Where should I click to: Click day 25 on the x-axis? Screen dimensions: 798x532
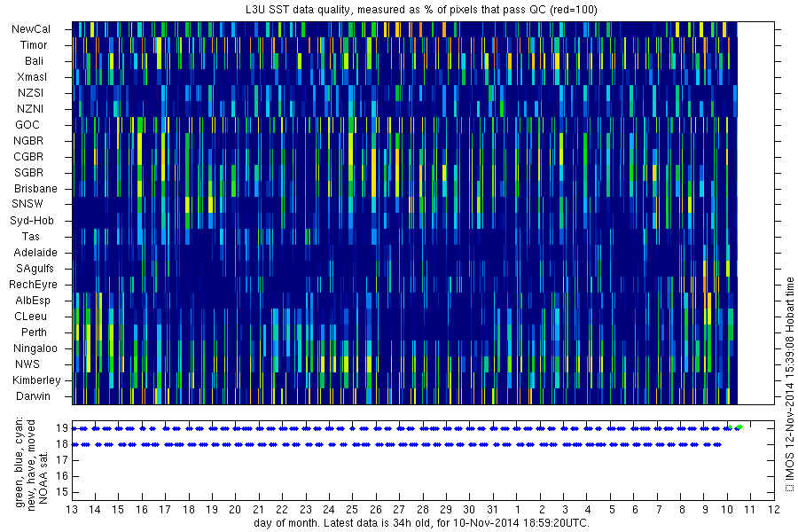[x=352, y=510]
